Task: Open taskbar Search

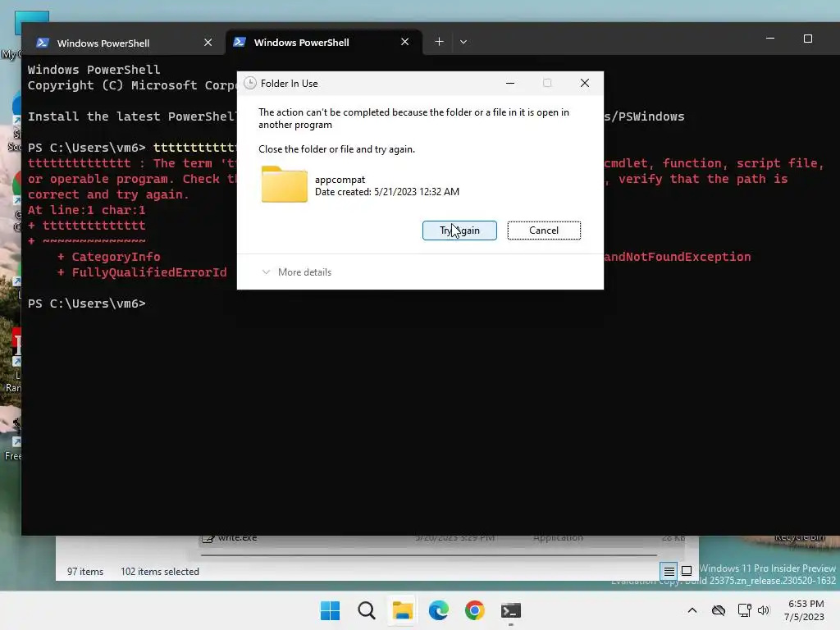Action: [367, 610]
